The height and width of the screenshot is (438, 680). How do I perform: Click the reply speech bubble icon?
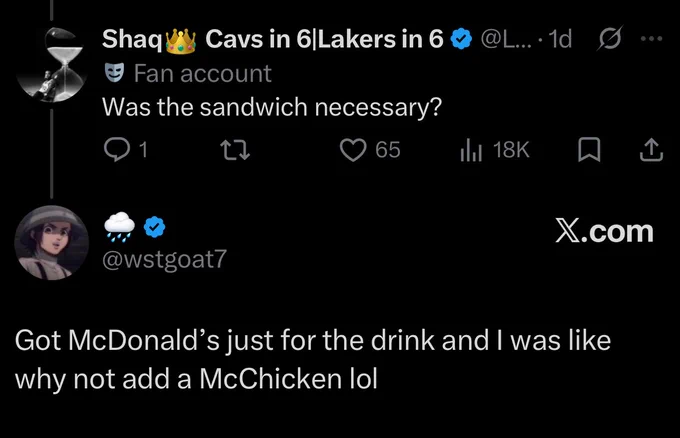click(x=117, y=150)
